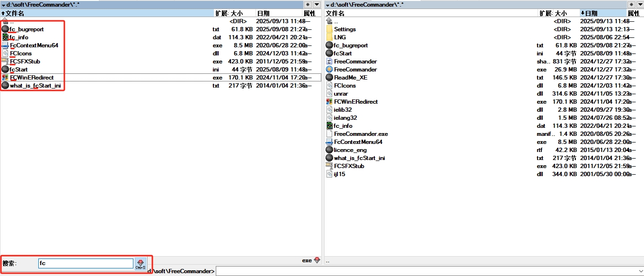The width and height of the screenshot is (644, 276).
Task: Click the LNG folder icon
Action: [x=330, y=37]
